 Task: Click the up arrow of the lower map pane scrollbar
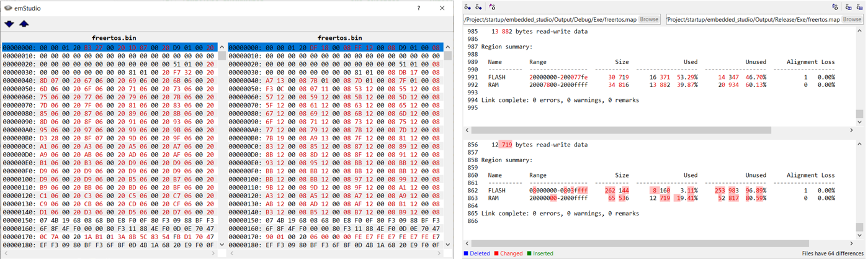point(859,144)
